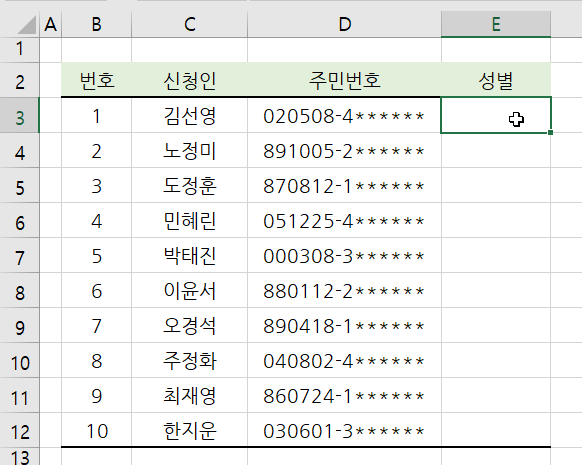Click the cell 890418-1******

click(344, 325)
